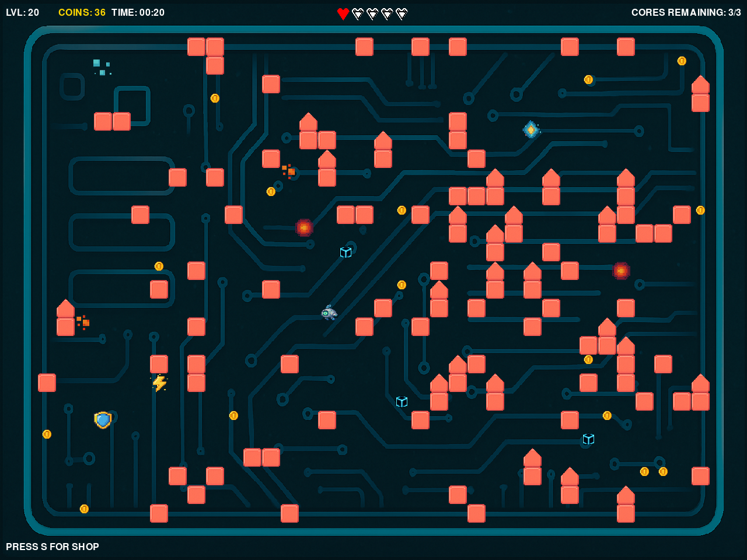Click the player robot ship
Image resolution: width=747 pixels, height=560 pixels.
pos(329,313)
